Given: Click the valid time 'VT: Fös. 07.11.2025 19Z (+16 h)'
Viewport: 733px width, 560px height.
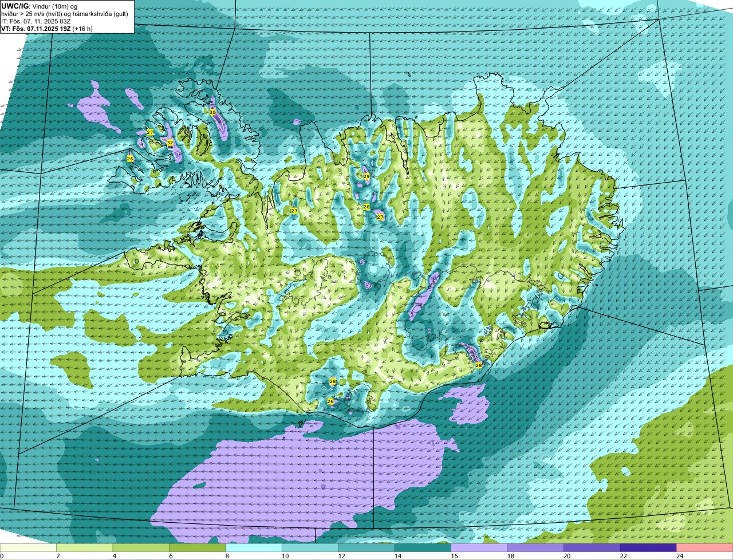Looking at the screenshot, I should [47, 29].
